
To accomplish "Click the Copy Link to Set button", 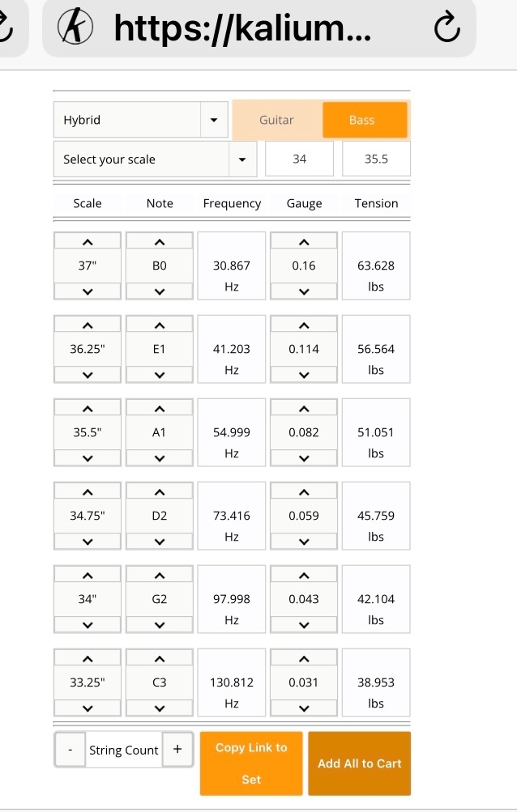I will 251,763.
